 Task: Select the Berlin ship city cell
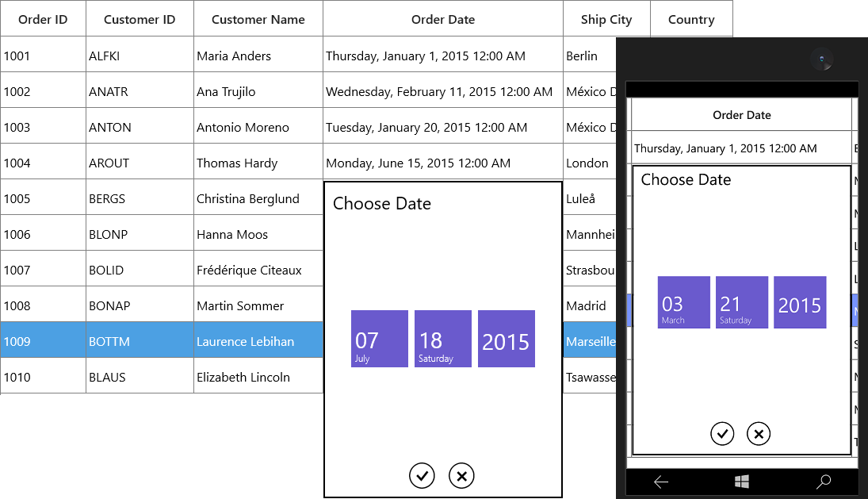click(x=590, y=55)
